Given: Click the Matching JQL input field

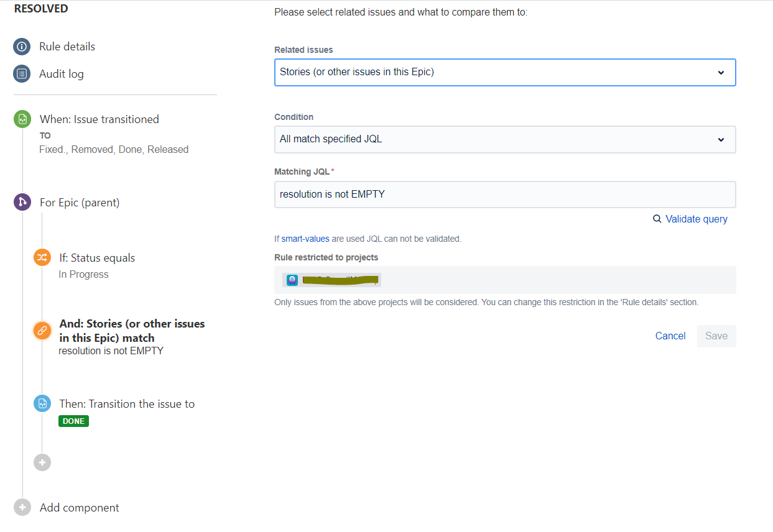Looking at the screenshot, I should coord(505,195).
